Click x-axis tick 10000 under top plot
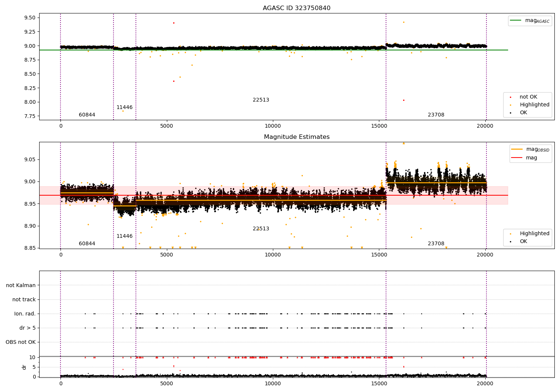 pyautogui.click(x=273, y=126)
